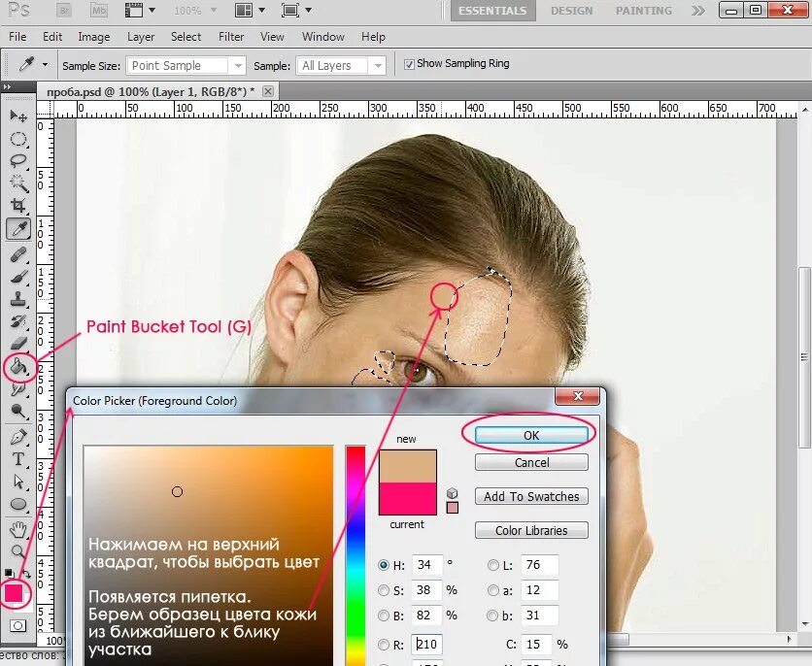
Task: Select the Ellipse shape tool
Action: (x=18, y=504)
